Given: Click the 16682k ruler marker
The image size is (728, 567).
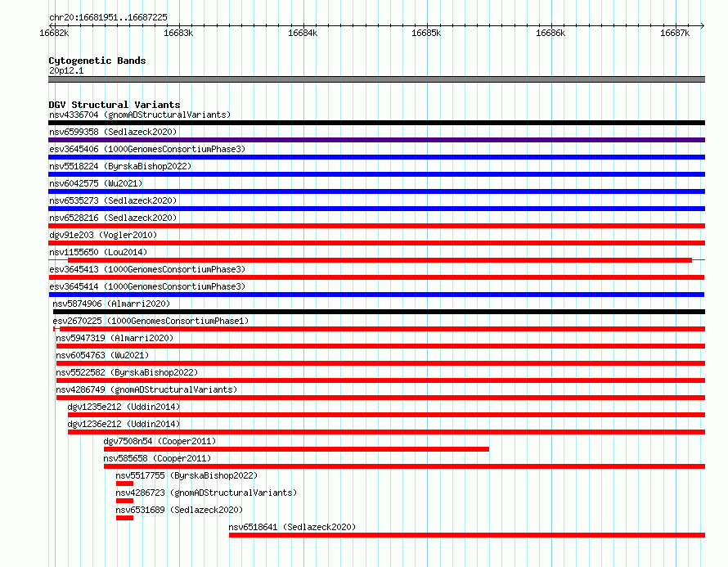Looking at the screenshot, I should click(54, 33).
